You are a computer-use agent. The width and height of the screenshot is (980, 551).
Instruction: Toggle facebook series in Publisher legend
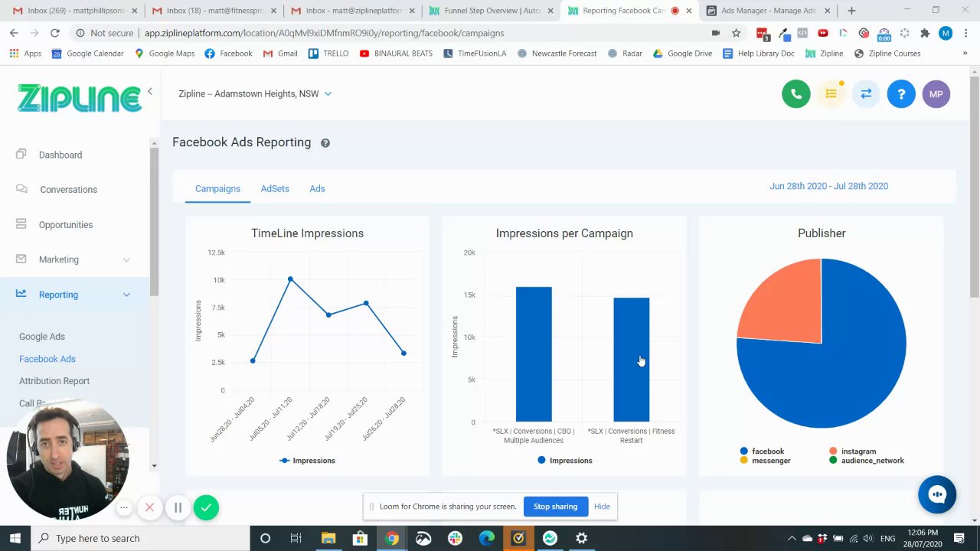point(762,452)
